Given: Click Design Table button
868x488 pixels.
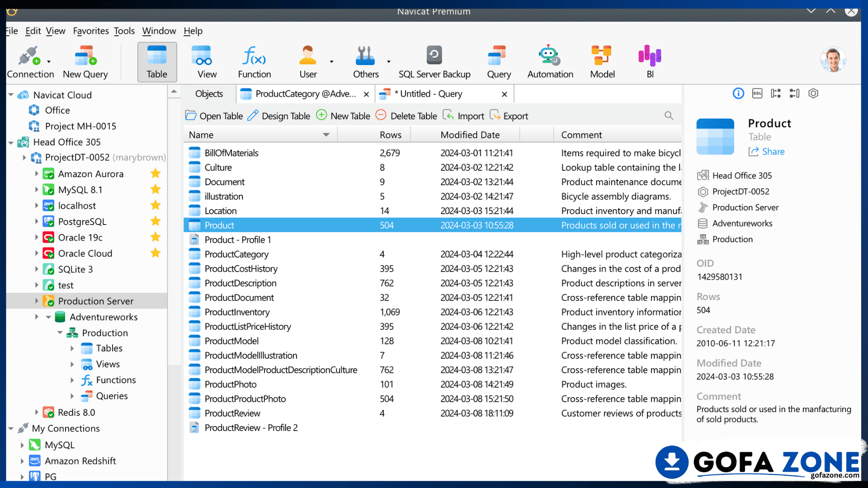Looking at the screenshot, I should (278, 116).
